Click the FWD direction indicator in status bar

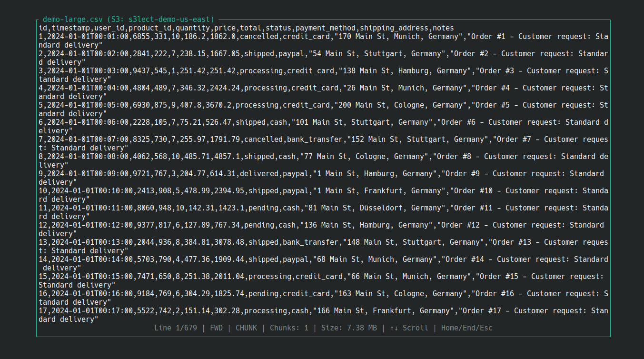(x=216, y=328)
